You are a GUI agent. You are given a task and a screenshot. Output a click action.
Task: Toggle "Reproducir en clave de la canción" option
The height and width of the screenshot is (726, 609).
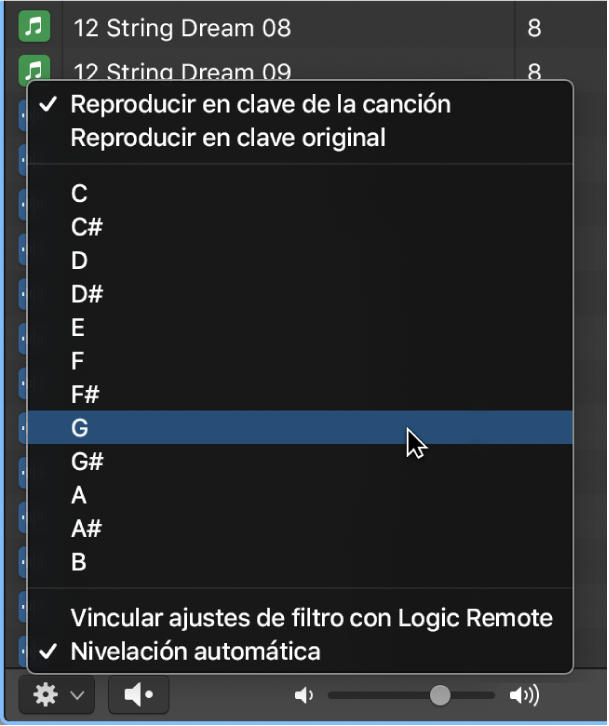260,104
